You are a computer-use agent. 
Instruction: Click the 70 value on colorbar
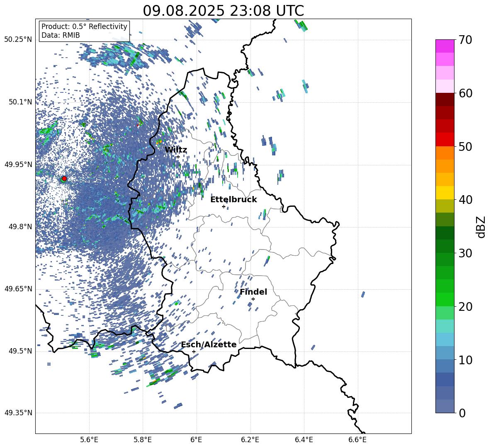click(x=465, y=40)
